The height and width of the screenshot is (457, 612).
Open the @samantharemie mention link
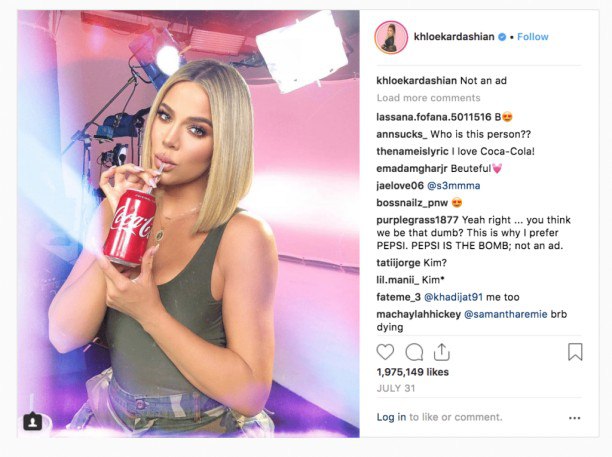tap(505, 315)
